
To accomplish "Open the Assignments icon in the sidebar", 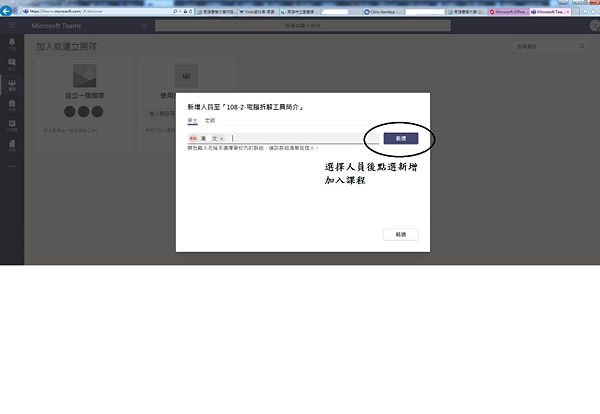I will [12, 107].
